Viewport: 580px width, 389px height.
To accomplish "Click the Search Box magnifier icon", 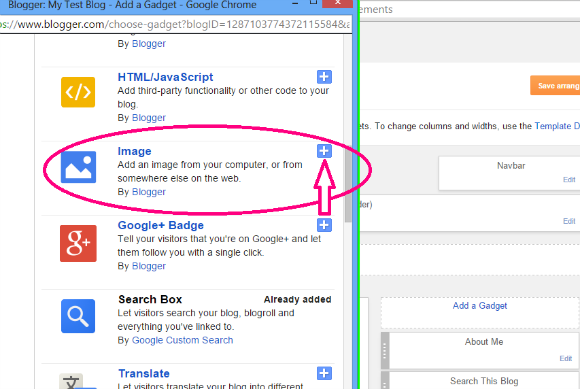I will (78, 316).
